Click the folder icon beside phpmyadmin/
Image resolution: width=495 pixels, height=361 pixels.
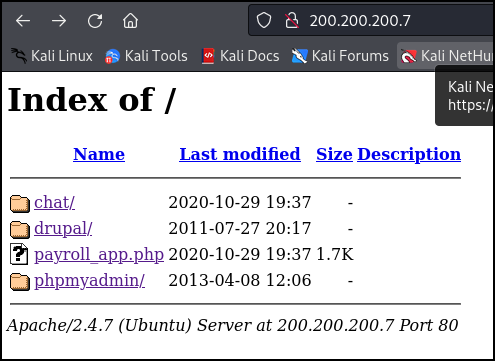coord(20,281)
